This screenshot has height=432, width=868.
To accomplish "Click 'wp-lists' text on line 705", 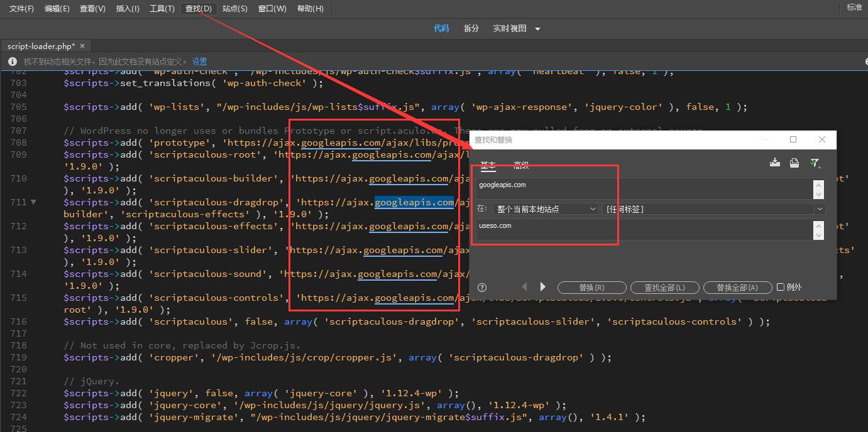I will point(177,107).
